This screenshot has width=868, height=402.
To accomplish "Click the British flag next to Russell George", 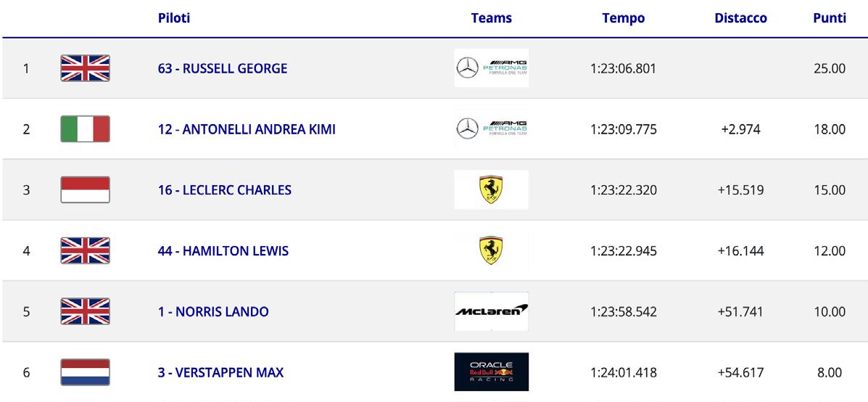I will [86, 68].
